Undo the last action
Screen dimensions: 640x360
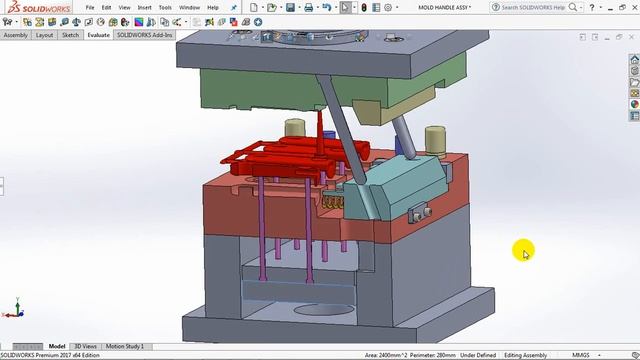point(327,7)
